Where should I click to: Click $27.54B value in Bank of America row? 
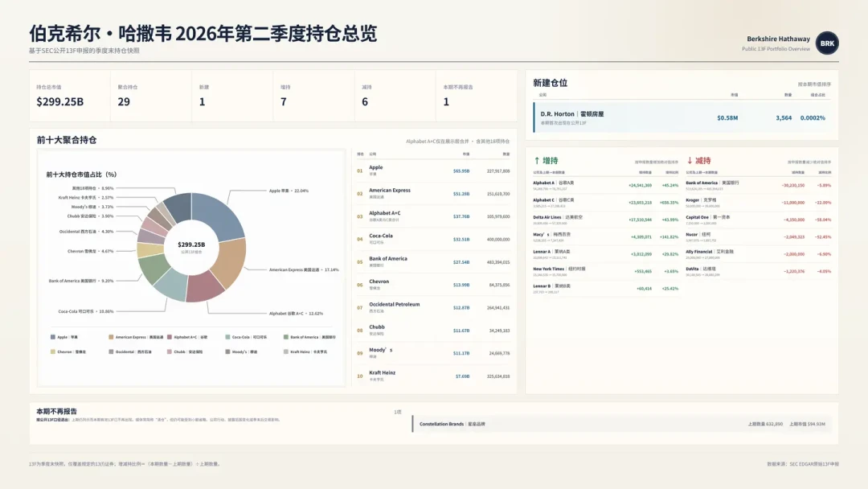pyautogui.click(x=461, y=262)
